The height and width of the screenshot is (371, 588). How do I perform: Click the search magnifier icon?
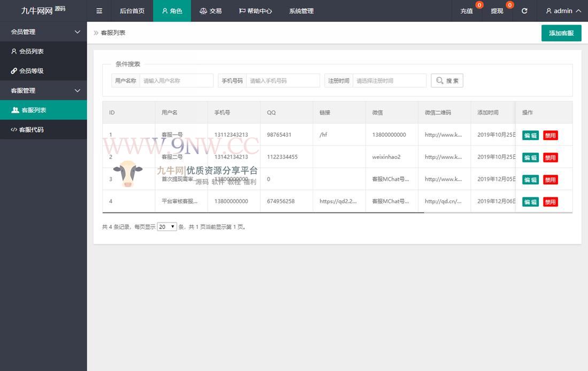pyautogui.click(x=439, y=81)
